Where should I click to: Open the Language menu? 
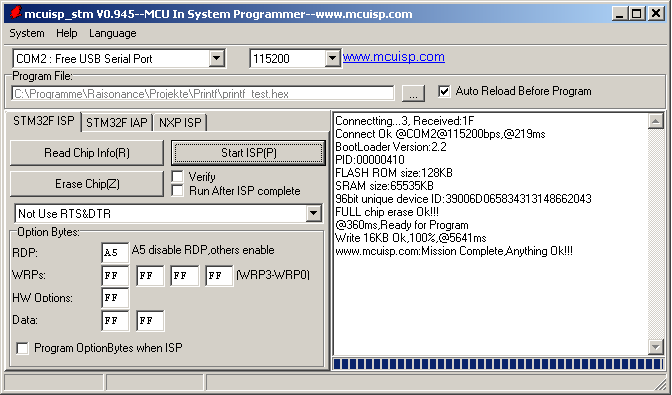[112, 33]
